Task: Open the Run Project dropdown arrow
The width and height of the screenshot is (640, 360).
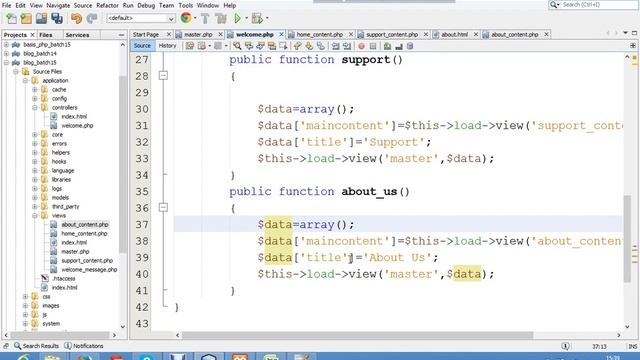Action: pos(246,18)
